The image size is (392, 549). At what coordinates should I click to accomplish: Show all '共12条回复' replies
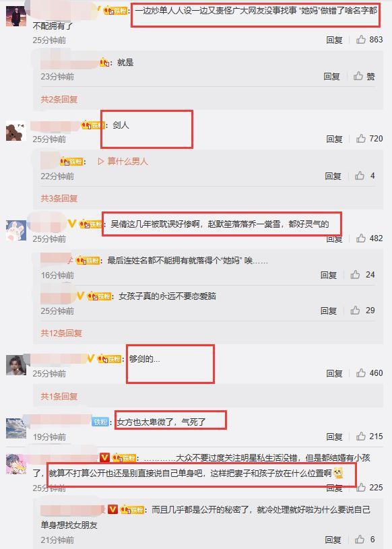click(61, 333)
